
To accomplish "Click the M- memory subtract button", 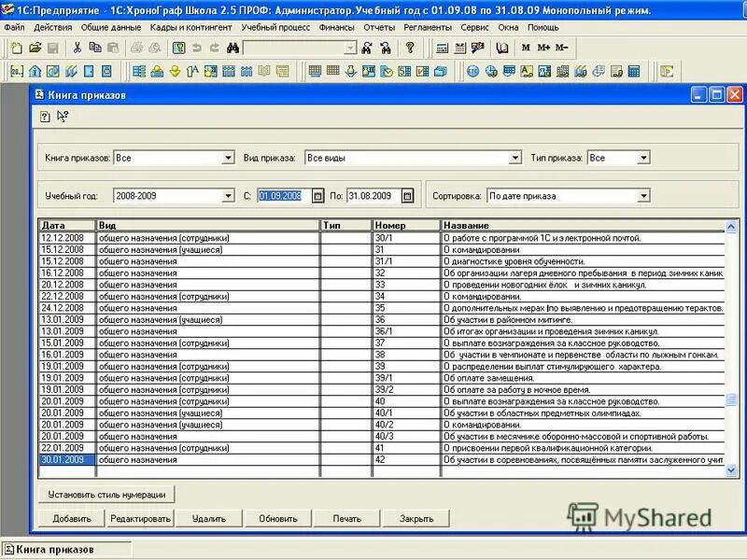I will (561, 48).
